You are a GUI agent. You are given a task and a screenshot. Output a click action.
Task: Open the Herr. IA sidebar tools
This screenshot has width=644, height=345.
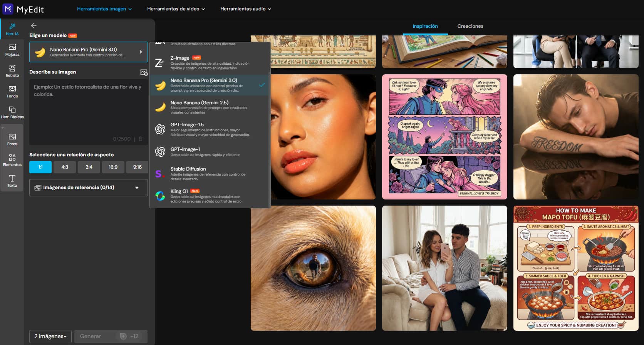(12, 29)
